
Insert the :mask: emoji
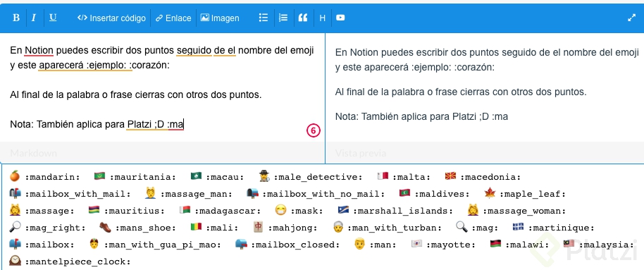click(x=299, y=211)
